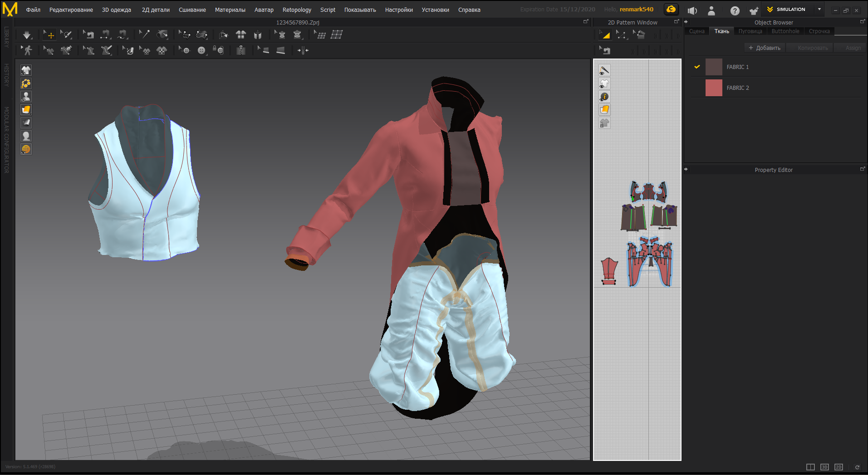Select the Zipper tool
Image resolution: width=868 pixels, height=475 pixels.
241,50
